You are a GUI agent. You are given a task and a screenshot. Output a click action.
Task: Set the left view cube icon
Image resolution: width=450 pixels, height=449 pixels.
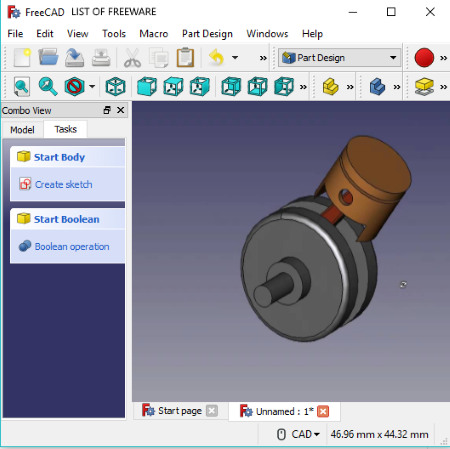(x=284, y=87)
